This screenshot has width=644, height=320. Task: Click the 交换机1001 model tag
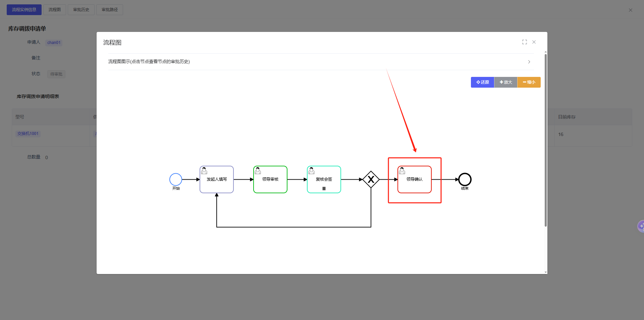point(28,134)
